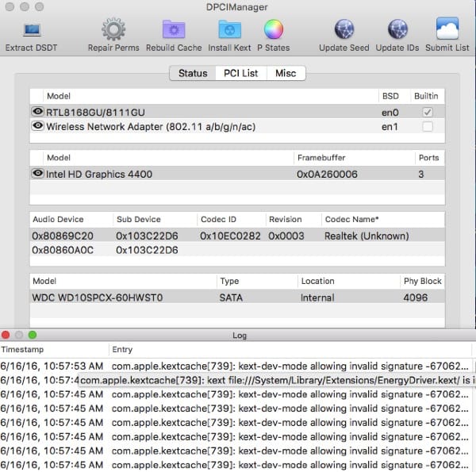Click eye icon beside Intel HD Graphics 4400

[37, 174]
